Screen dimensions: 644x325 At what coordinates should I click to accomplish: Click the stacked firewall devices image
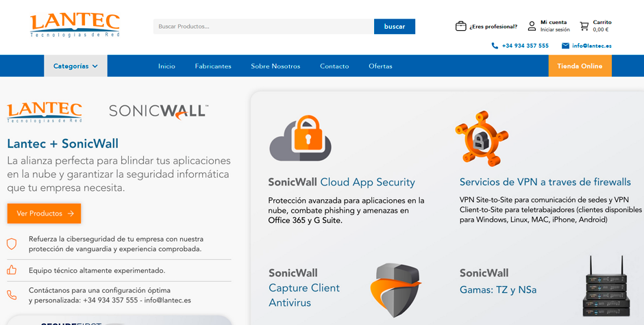[606, 286]
